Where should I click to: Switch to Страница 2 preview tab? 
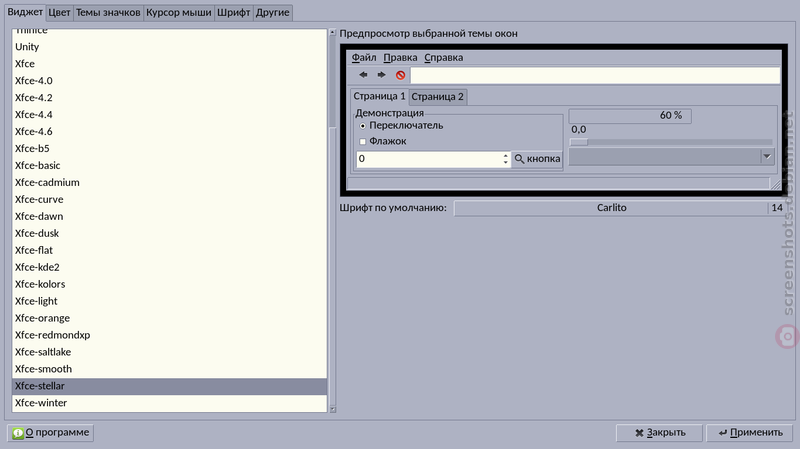437,97
